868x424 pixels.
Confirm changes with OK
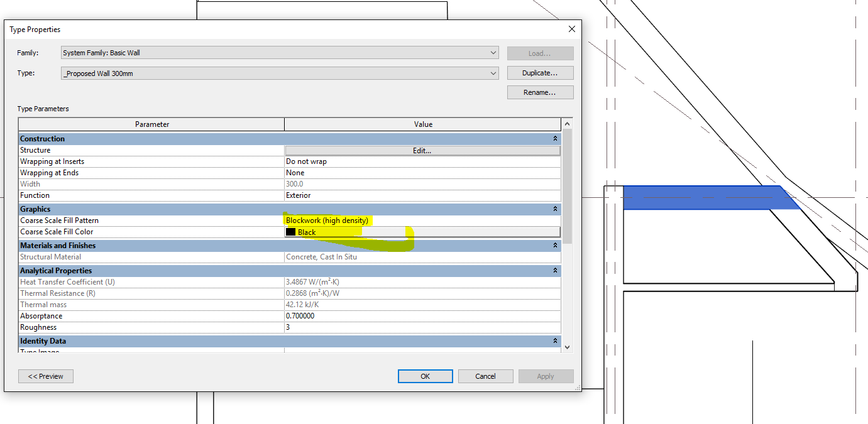pos(425,376)
